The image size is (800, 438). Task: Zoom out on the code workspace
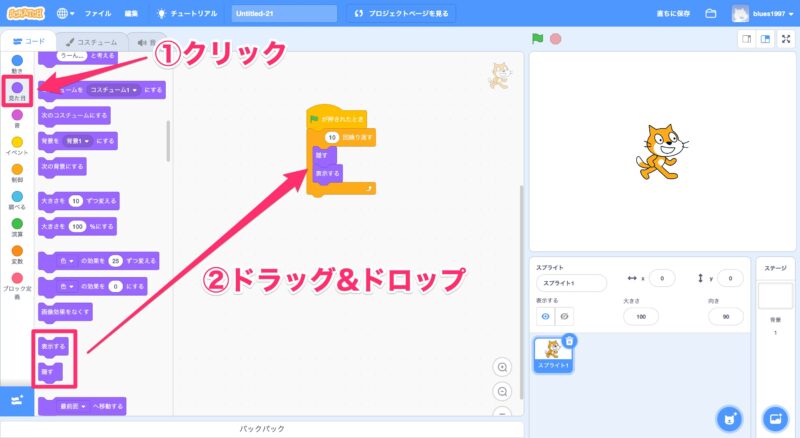504,391
